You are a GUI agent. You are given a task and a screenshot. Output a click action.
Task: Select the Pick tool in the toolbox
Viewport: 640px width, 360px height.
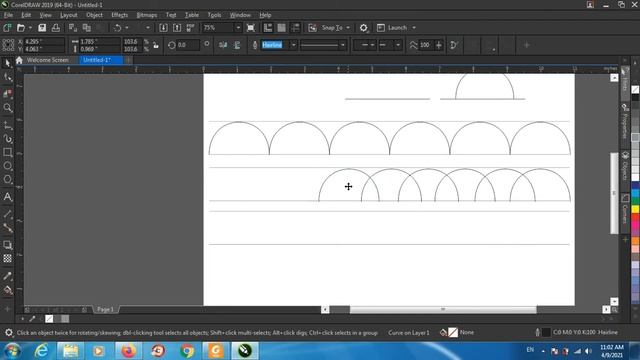pyautogui.click(x=7, y=63)
